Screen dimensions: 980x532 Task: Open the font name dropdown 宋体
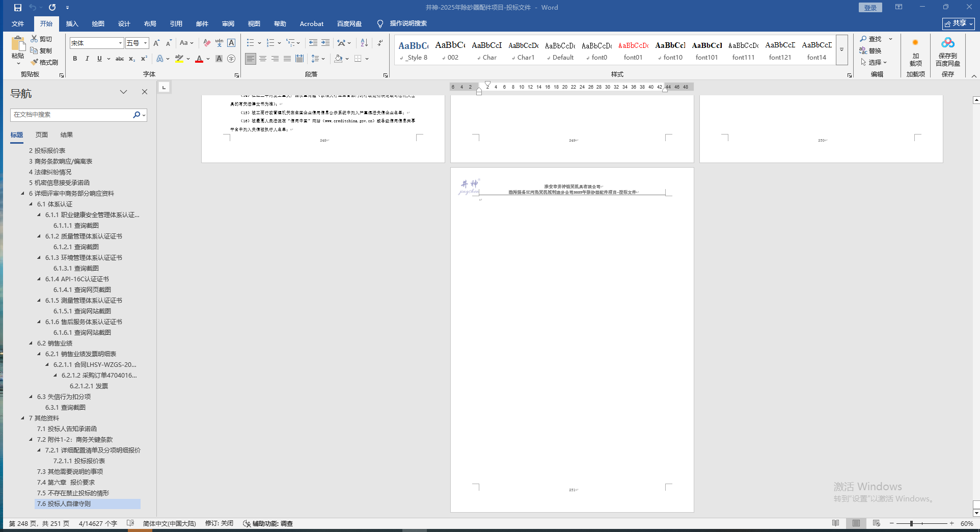click(x=120, y=43)
